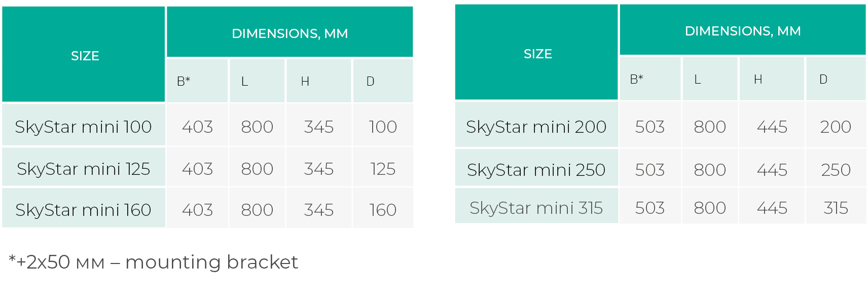Select B value 503 for SkyStar mini 200
The image size is (868, 302).
[649, 127]
